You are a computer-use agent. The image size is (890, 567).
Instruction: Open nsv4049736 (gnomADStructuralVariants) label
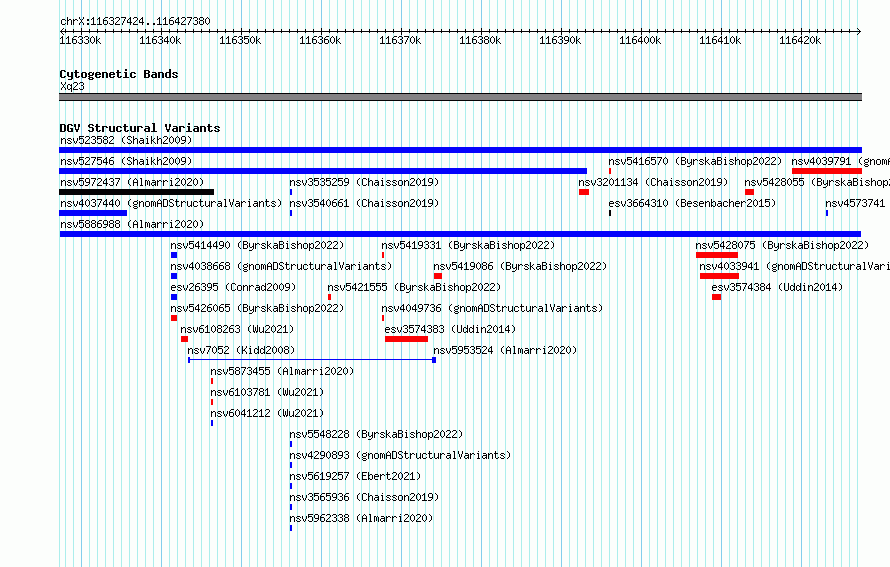click(492, 308)
